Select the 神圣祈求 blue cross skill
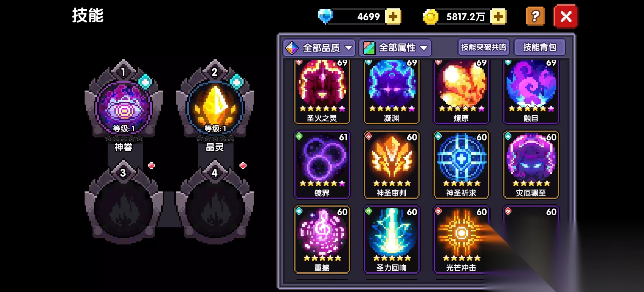The width and height of the screenshot is (644, 292). point(461,165)
